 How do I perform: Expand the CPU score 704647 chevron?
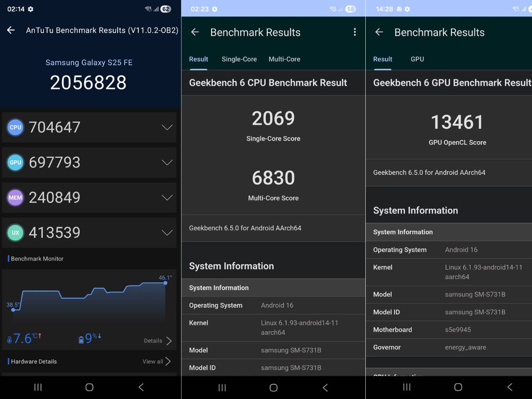point(167,127)
